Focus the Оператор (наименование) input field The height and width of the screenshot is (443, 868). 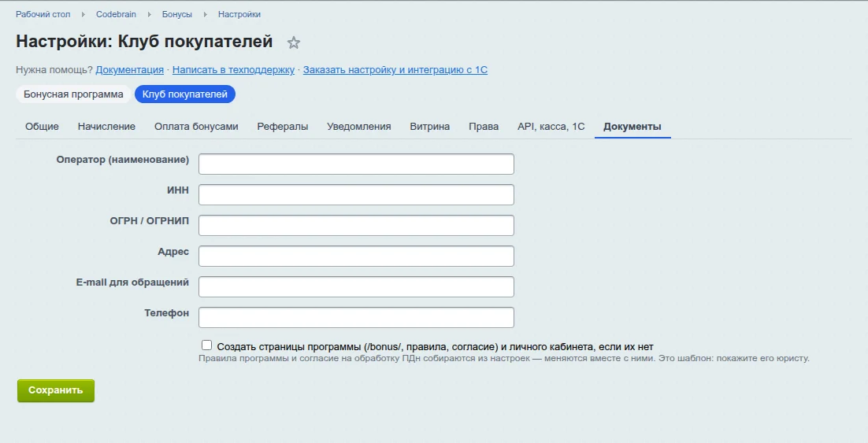[357, 164]
